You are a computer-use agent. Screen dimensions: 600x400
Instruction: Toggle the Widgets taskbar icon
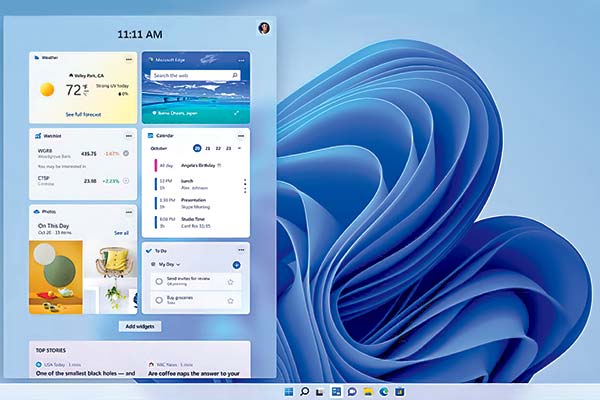(336, 392)
